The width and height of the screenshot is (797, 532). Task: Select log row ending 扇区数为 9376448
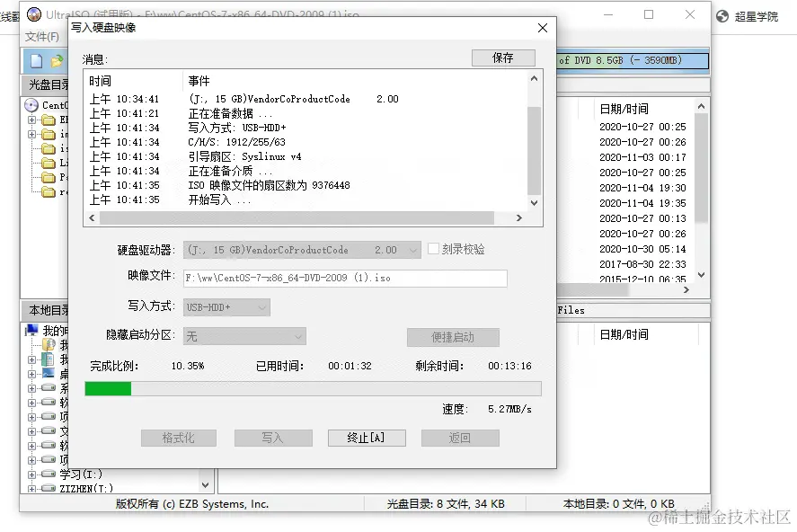[269, 185]
